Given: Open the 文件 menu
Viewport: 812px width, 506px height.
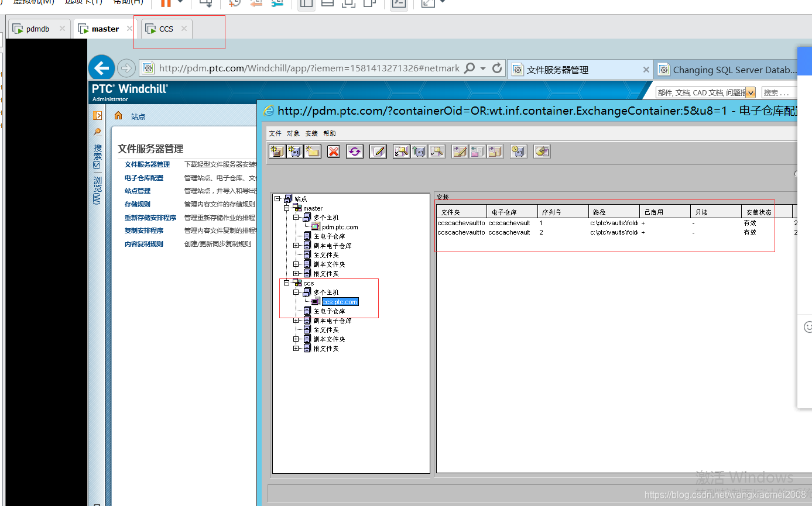Looking at the screenshot, I should click(275, 133).
